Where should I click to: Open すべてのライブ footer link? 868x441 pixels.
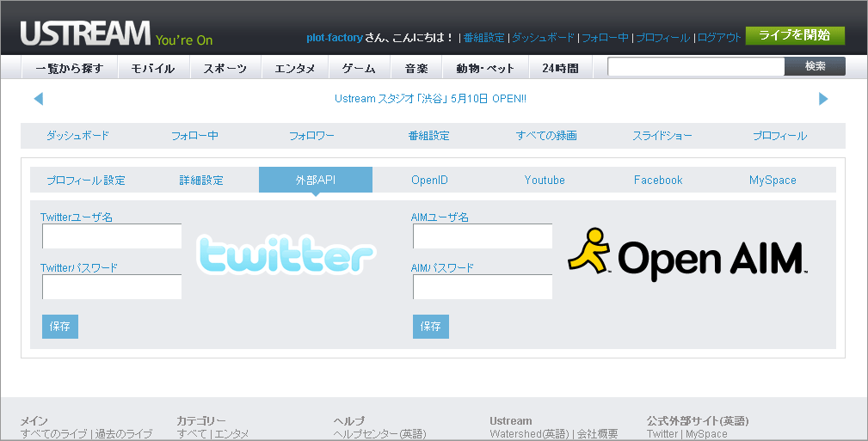[53, 434]
